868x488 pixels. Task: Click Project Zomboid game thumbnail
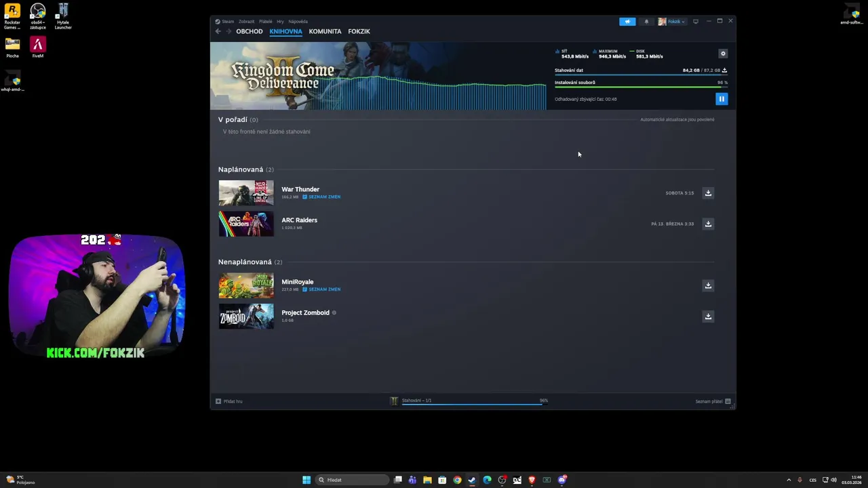246,317
